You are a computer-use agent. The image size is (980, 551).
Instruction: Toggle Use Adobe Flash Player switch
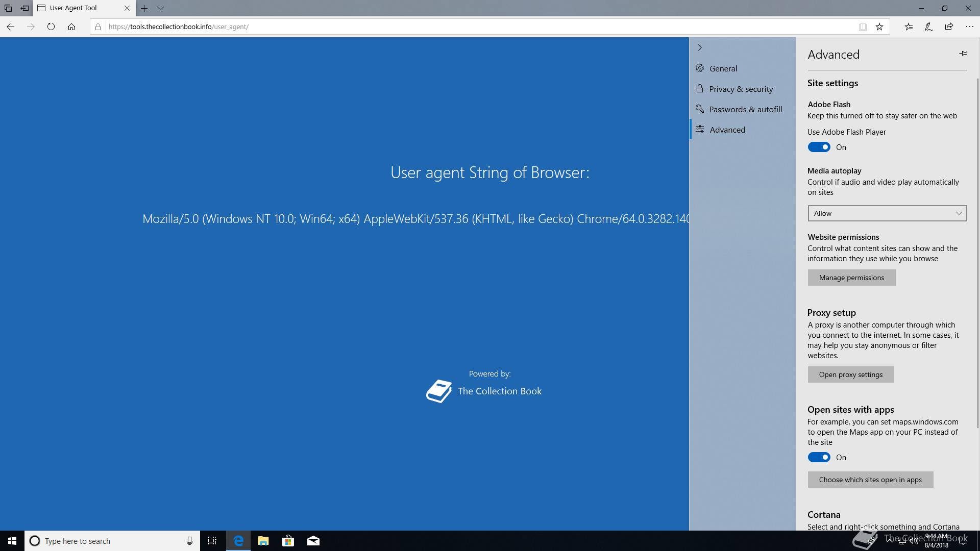[819, 147]
